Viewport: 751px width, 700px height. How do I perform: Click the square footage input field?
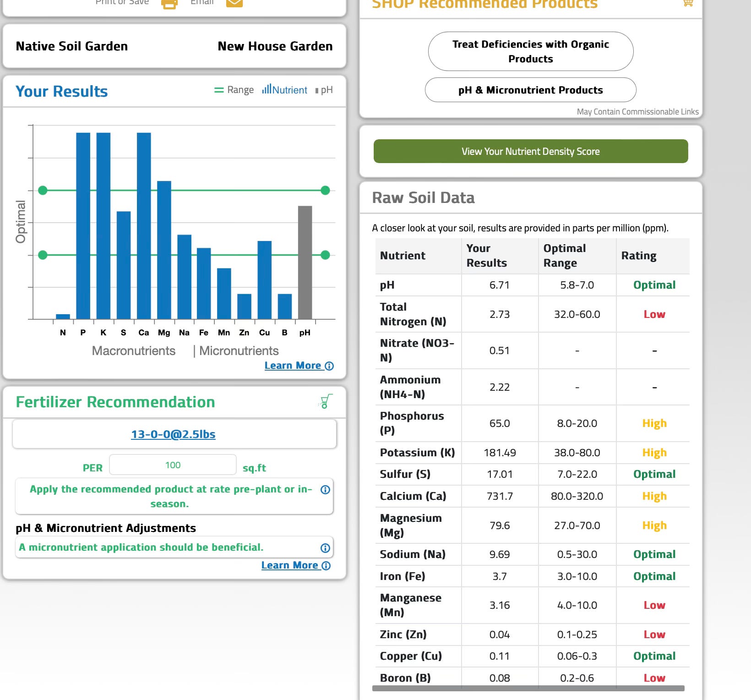[x=173, y=465]
